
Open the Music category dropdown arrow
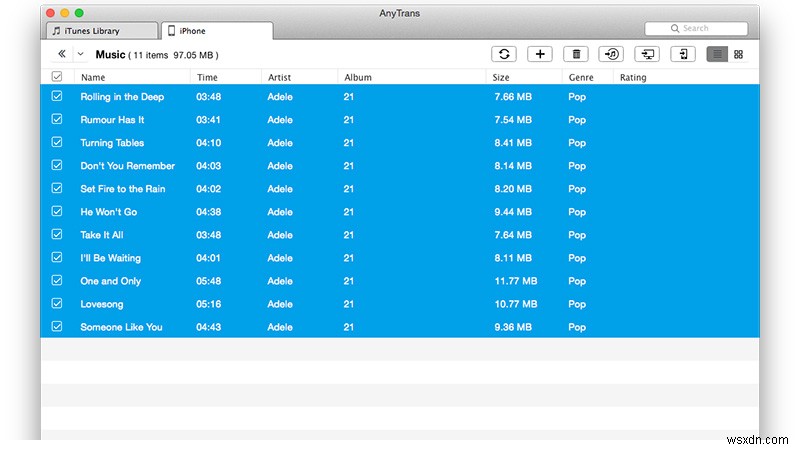[x=80, y=54]
